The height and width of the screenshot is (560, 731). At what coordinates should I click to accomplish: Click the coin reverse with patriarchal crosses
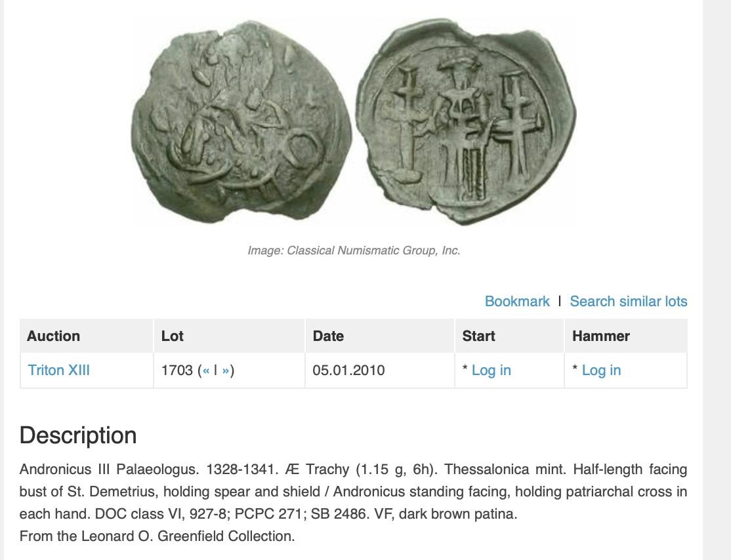pos(470,120)
